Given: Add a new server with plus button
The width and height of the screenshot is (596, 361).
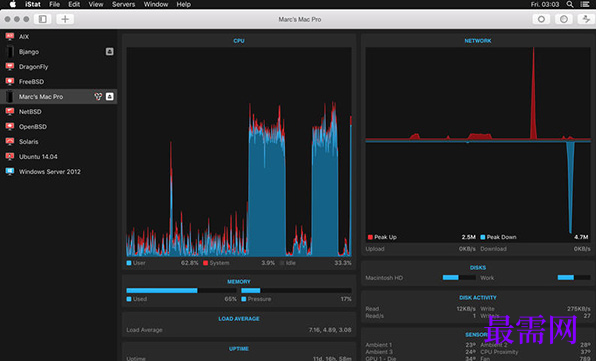Looking at the screenshot, I should click(65, 19).
